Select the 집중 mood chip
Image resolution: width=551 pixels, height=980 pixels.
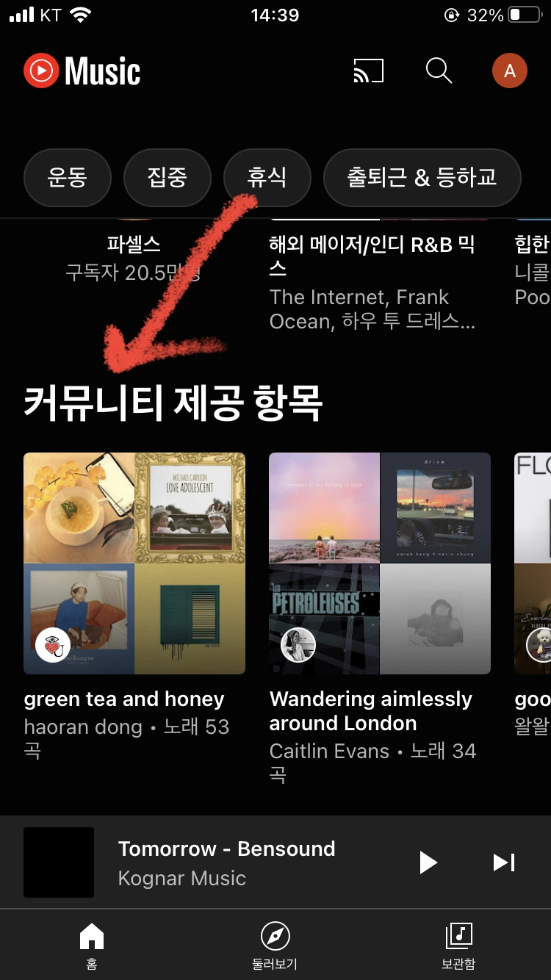tap(168, 178)
